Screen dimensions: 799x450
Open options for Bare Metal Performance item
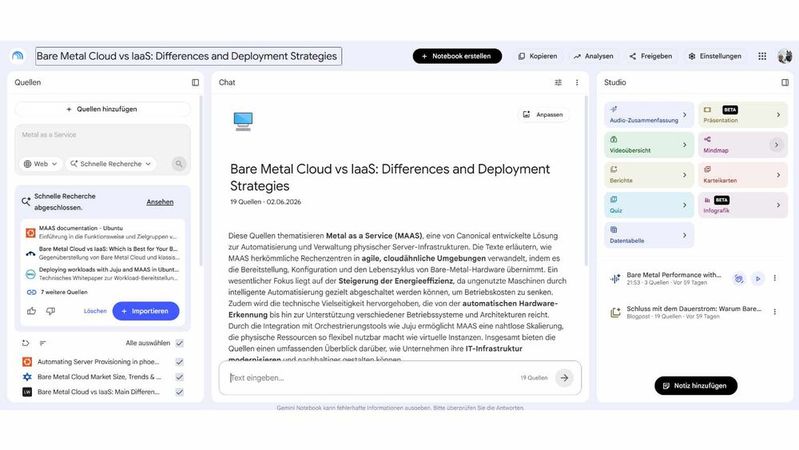[775, 278]
